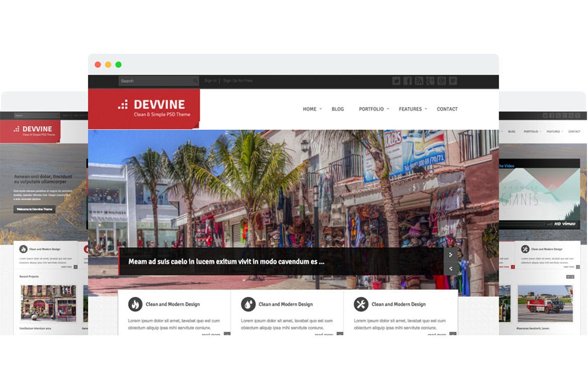The height and width of the screenshot is (392, 588).
Task: Click 'Recent Projects' heading in left window
Action: point(29,276)
